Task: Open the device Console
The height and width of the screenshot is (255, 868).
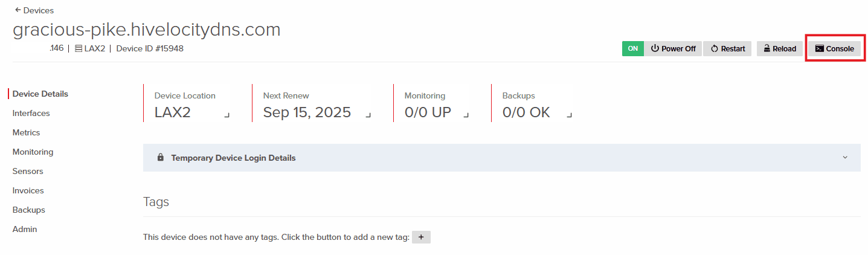Action: tap(834, 49)
